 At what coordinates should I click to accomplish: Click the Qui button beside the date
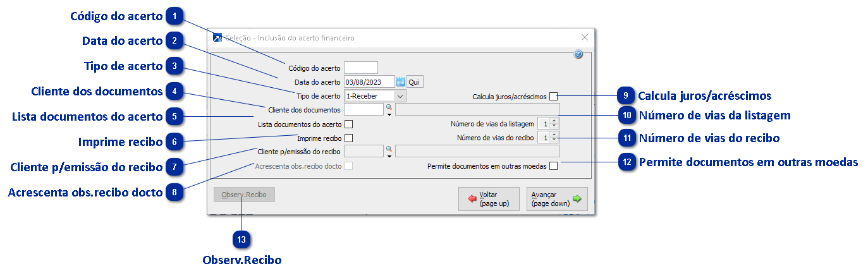415,82
